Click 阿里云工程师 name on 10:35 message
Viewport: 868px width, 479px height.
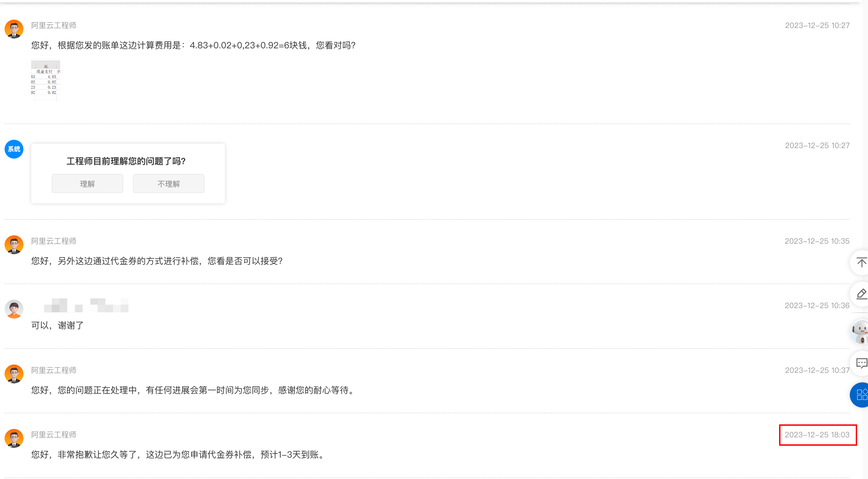[x=54, y=241]
